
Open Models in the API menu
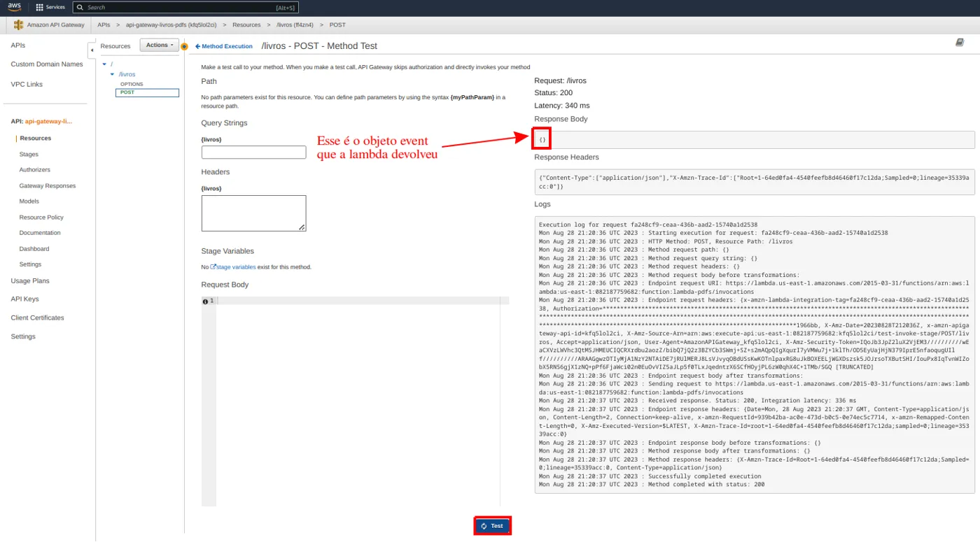click(x=29, y=201)
